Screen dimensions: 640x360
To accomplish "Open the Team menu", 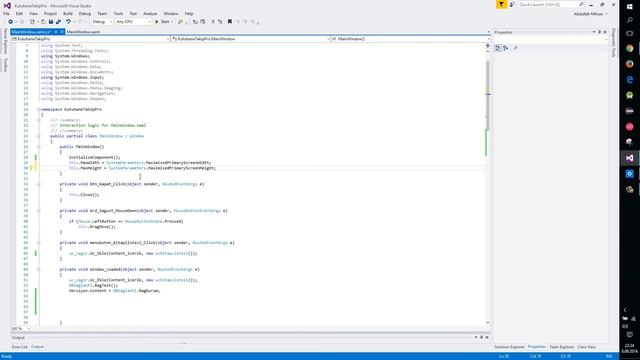I will tap(102, 13).
